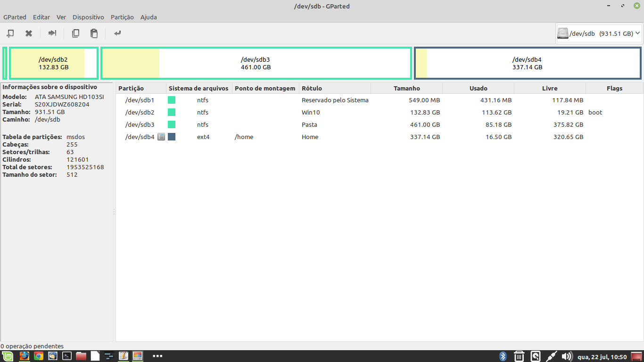Click the notepad with pencil taskbar icon
This screenshot has width=644, height=362.
click(123, 356)
